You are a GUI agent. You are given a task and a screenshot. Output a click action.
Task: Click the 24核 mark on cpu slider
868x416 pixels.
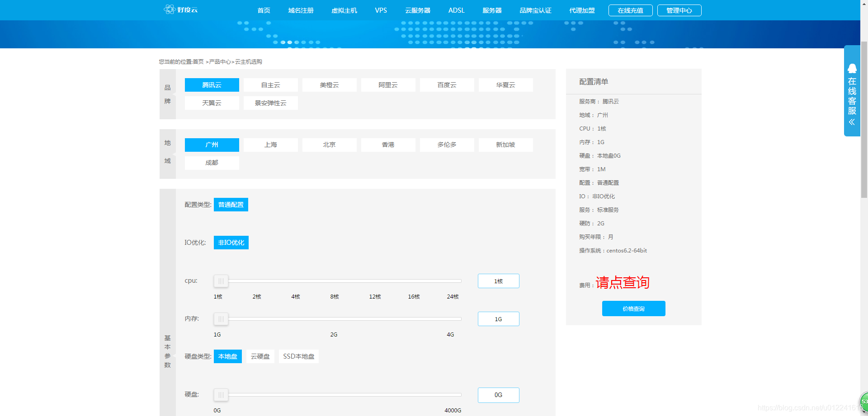click(x=453, y=297)
